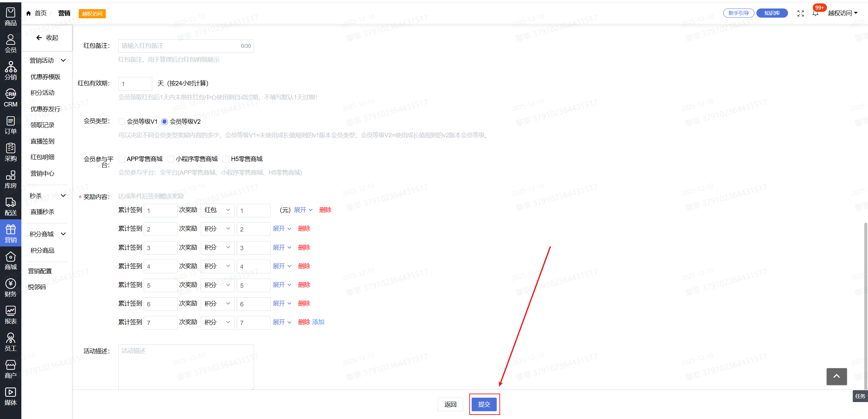Open the 红包 reward type dropdown
The width and height of the screenshot is (868, 419).
point(217,210)
